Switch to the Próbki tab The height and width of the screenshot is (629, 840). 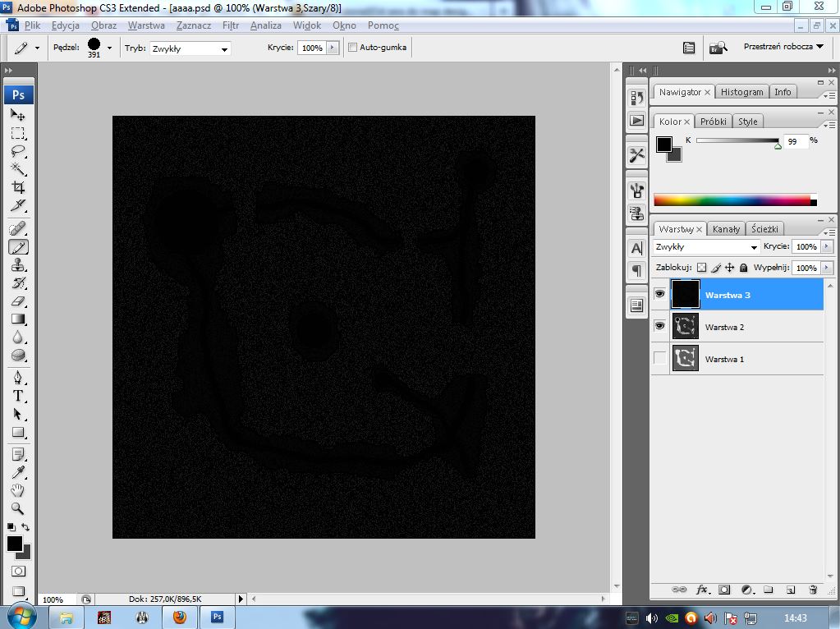(x=713, y=122)
